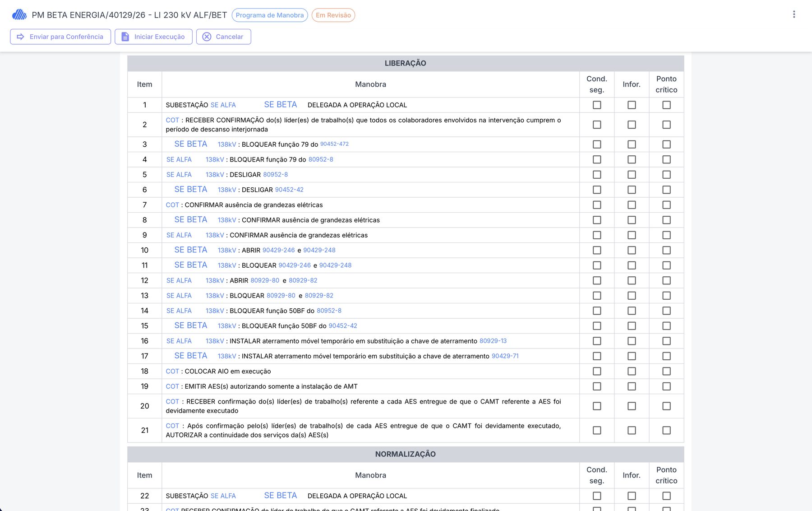
Task: Click the send arrow icon on Enviar para Conferência
Action: [x=20, y=37]
